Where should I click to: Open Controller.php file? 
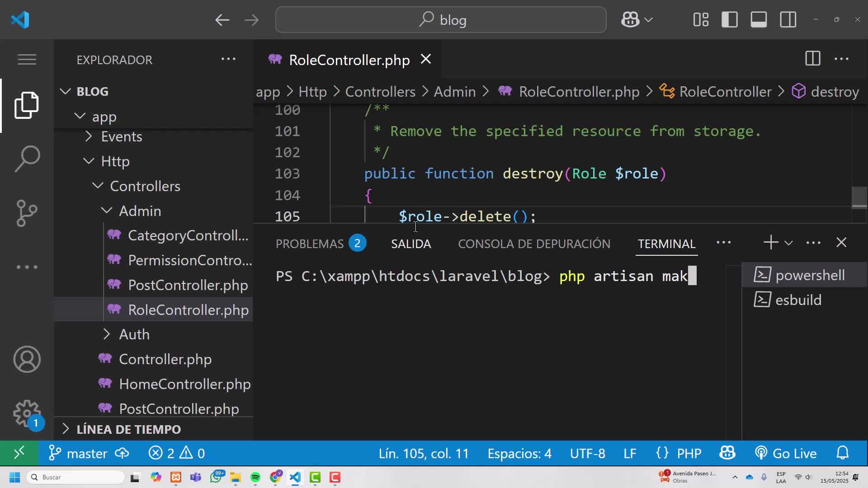click(154, 359)
